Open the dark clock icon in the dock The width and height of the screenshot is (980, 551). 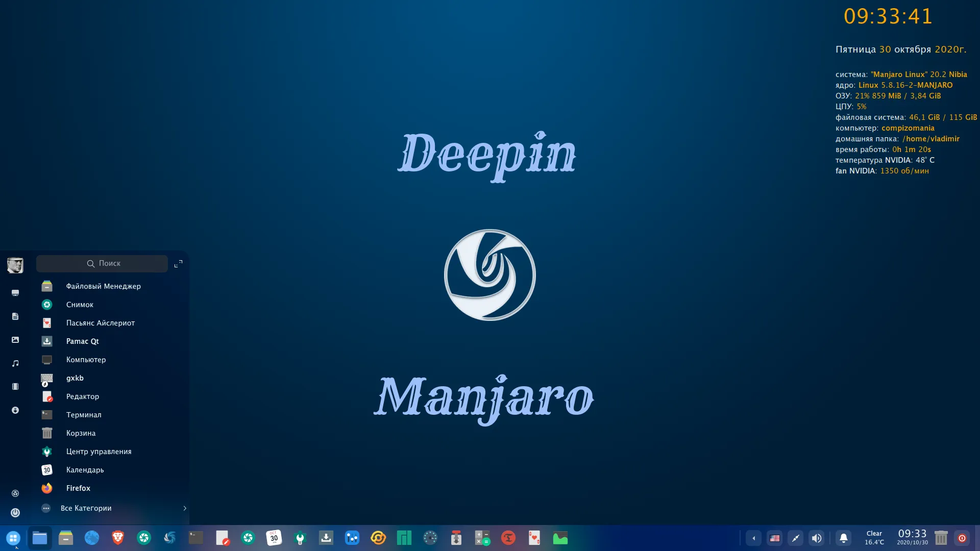pyautogui.click(x=430, y=538)
